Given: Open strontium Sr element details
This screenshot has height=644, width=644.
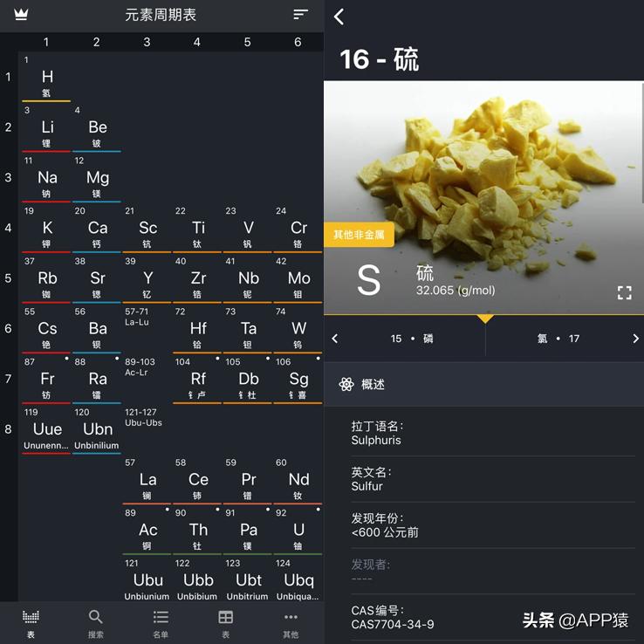Looking at the screenshot, I should coord(97,279).
